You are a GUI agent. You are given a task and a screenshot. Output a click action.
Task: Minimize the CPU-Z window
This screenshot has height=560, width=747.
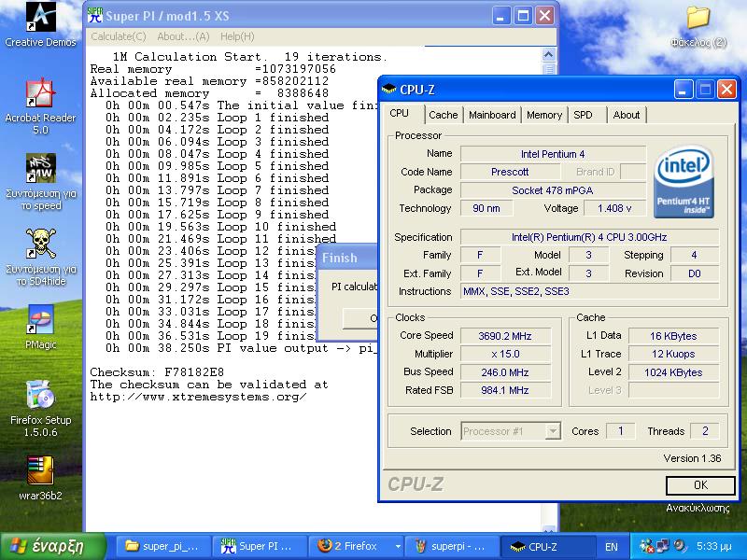683,90
